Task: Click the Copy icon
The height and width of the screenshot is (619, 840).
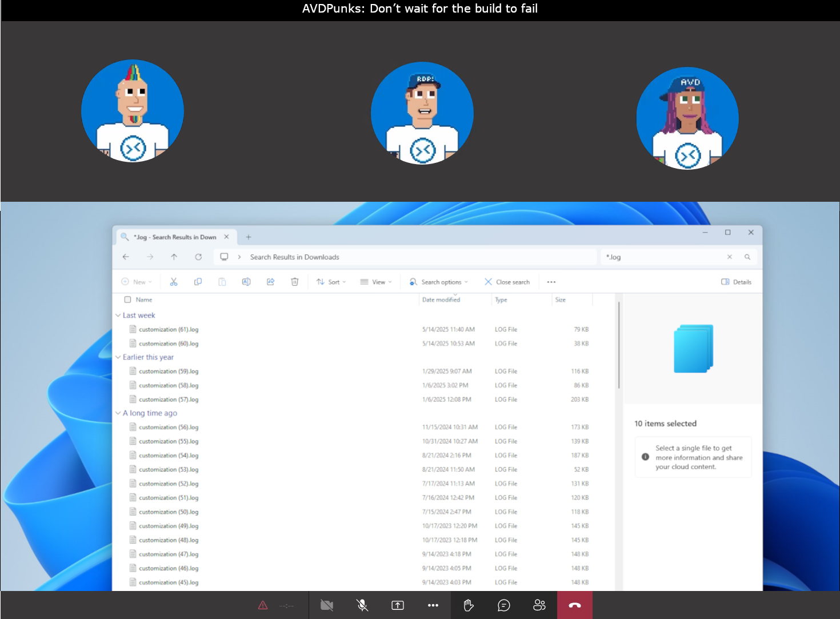Action: pos(198,282)
